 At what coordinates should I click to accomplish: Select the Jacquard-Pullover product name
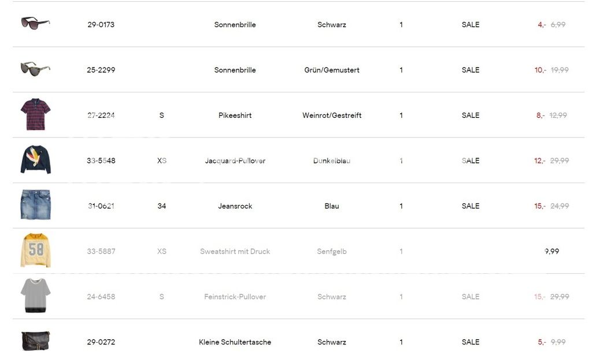tap(235, 161)
